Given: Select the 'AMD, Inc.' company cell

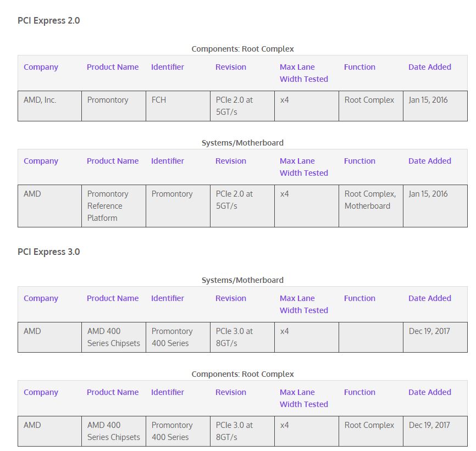Looking at the screenshot, I should pyautogui.click(x=50, y=106).
